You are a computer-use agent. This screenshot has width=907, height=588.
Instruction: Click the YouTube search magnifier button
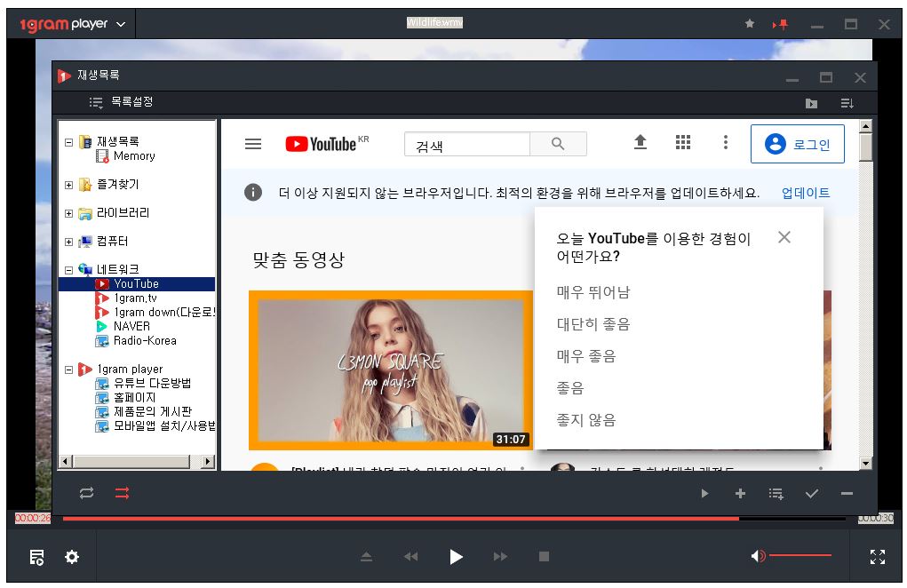[x=558, y=144]
